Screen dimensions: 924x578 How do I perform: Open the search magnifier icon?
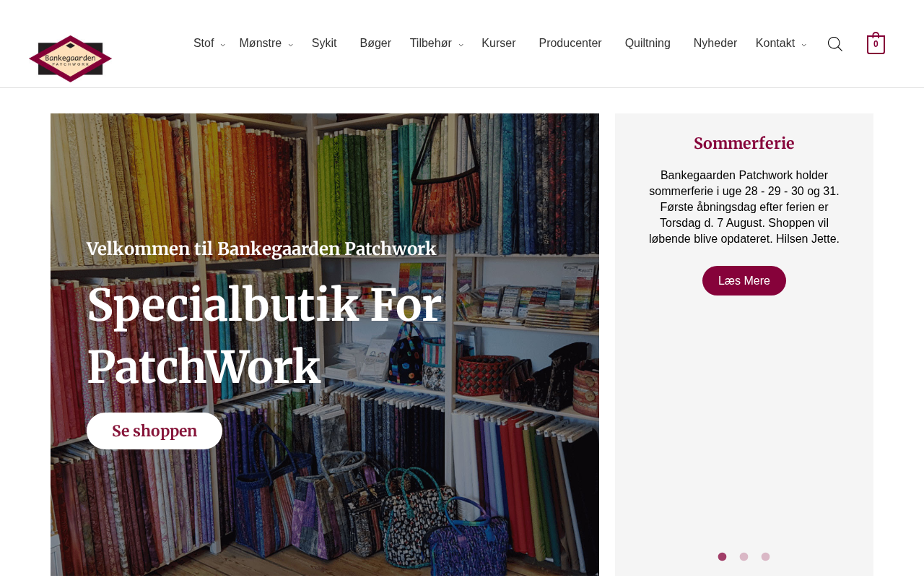[834, 44]
